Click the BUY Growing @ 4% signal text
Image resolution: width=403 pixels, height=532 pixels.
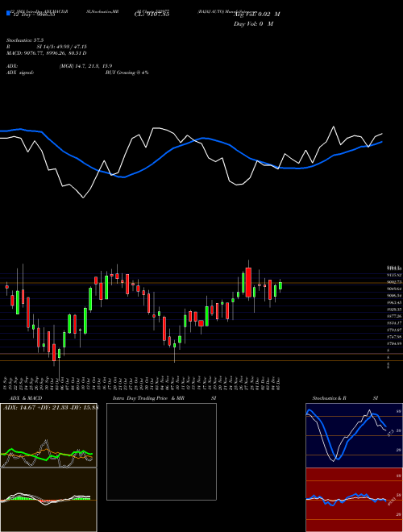tap(127, 73)
